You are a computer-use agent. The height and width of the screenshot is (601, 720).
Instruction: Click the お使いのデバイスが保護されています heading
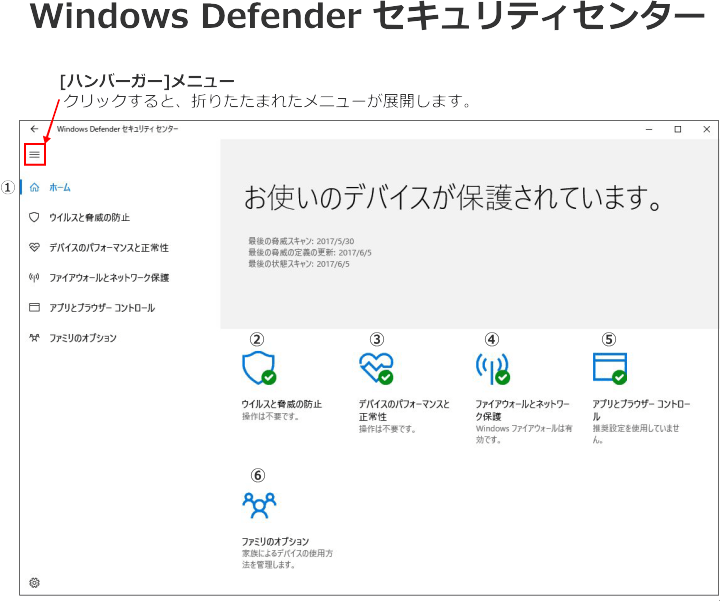(453, 197)
